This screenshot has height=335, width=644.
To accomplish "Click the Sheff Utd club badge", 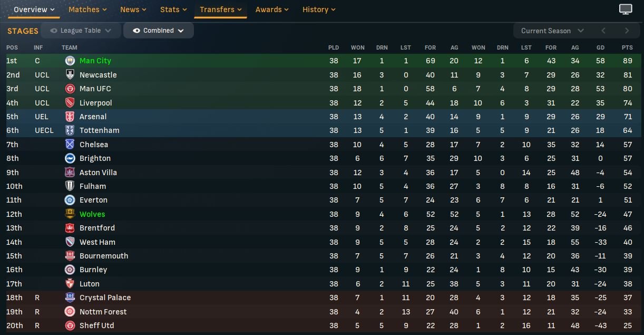I will [x=70, y=326].
